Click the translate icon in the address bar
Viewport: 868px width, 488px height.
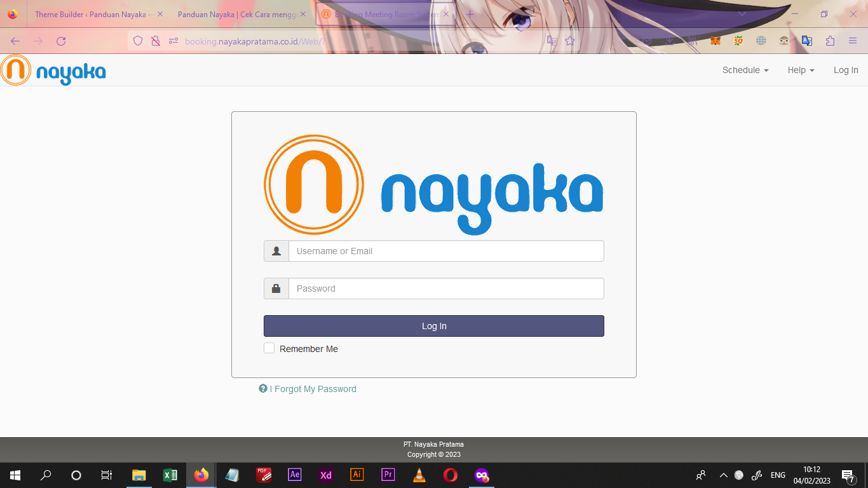click(x=552, y=41)
